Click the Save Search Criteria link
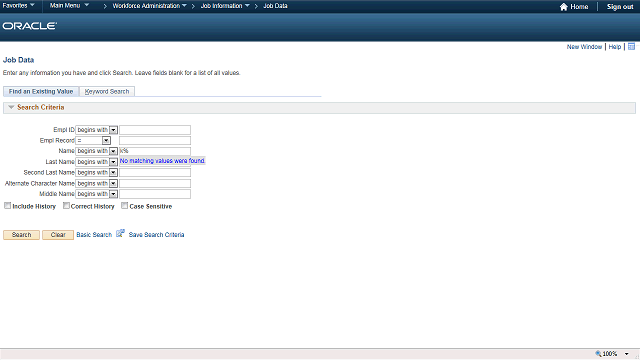Screen dimensions: 640x360 click(156, 235)
